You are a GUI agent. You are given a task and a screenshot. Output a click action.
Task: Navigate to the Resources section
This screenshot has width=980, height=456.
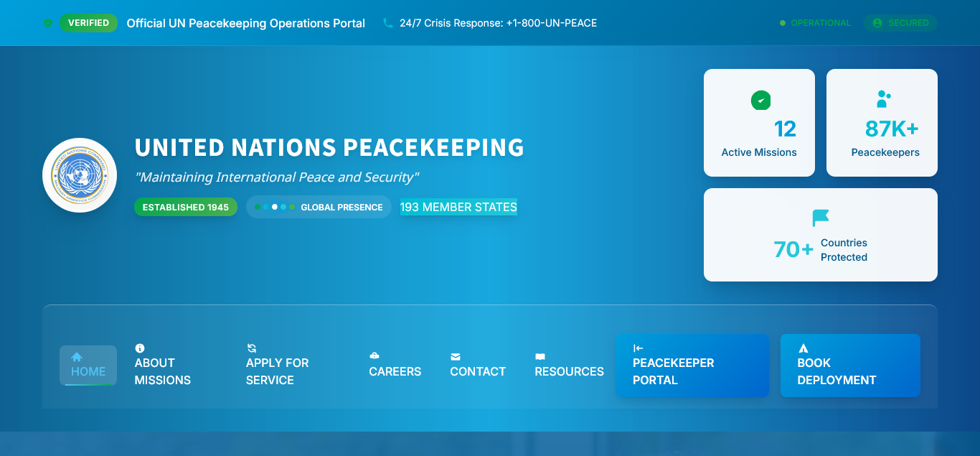click(x=569, y=371)
